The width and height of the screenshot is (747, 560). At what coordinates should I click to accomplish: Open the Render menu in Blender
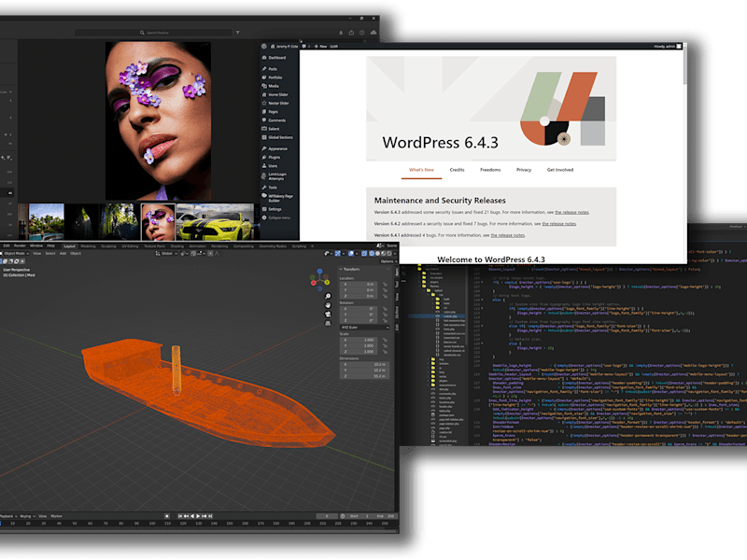[x=20, y=246]
